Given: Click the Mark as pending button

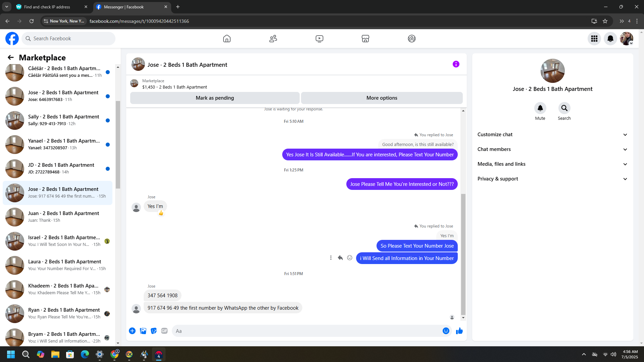Looking at the screenshot, I should 215,98.
